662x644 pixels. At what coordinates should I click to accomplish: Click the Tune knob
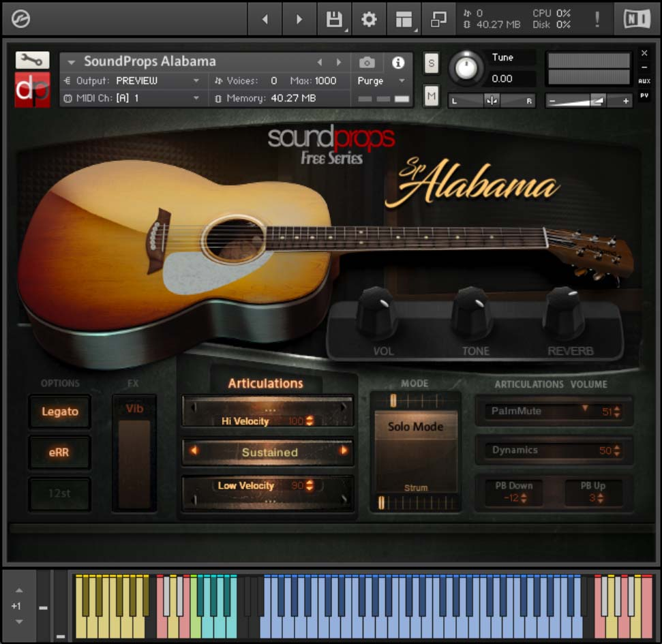tap(466, 68)
